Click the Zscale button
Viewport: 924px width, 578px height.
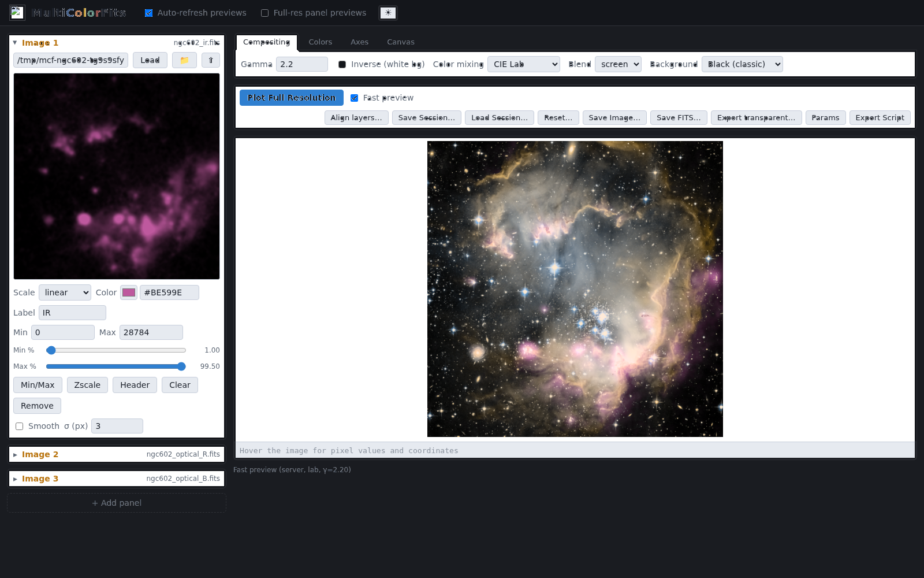coord(87,385)
